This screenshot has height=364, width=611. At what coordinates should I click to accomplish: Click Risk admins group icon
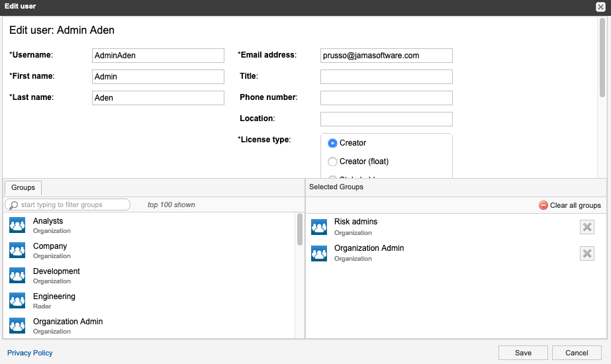click(x=319, y=227)
